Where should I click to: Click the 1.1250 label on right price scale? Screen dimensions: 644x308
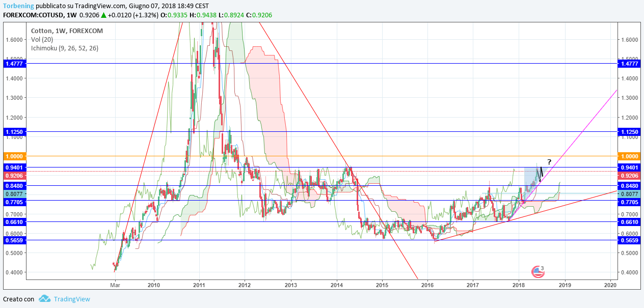coord(629,131)
